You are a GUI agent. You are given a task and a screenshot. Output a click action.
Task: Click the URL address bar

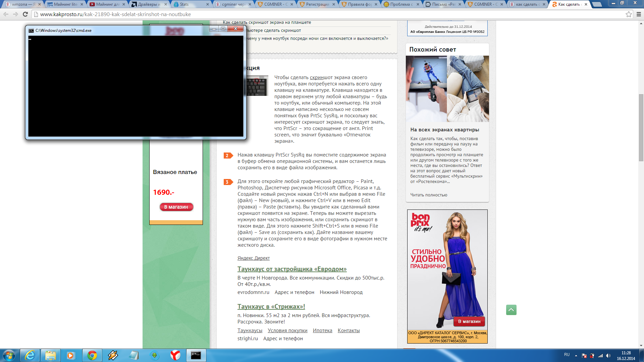tap(329, 14)
